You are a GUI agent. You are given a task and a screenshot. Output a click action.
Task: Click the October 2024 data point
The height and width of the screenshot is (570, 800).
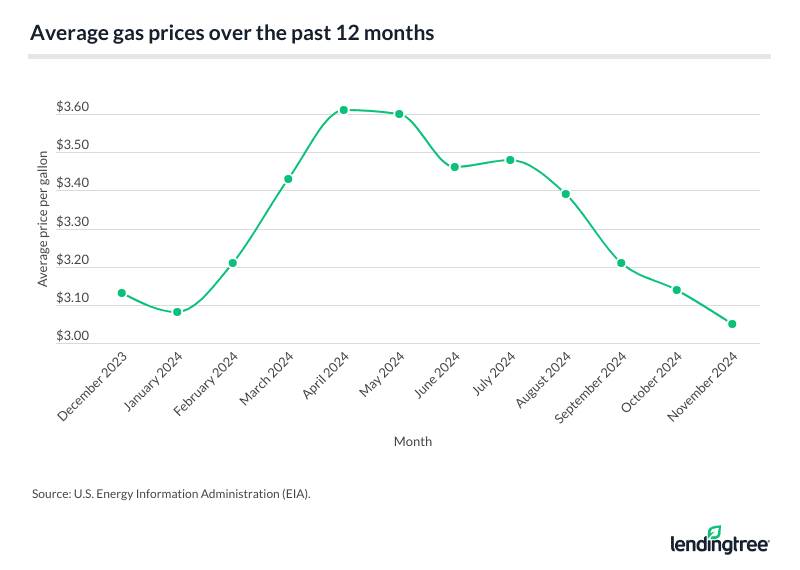point(676,290)
